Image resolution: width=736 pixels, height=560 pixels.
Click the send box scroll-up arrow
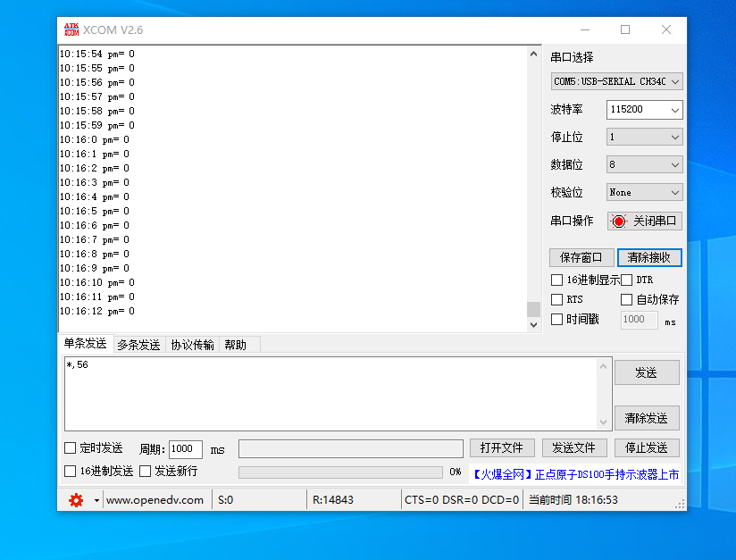(x=603, y=366)
